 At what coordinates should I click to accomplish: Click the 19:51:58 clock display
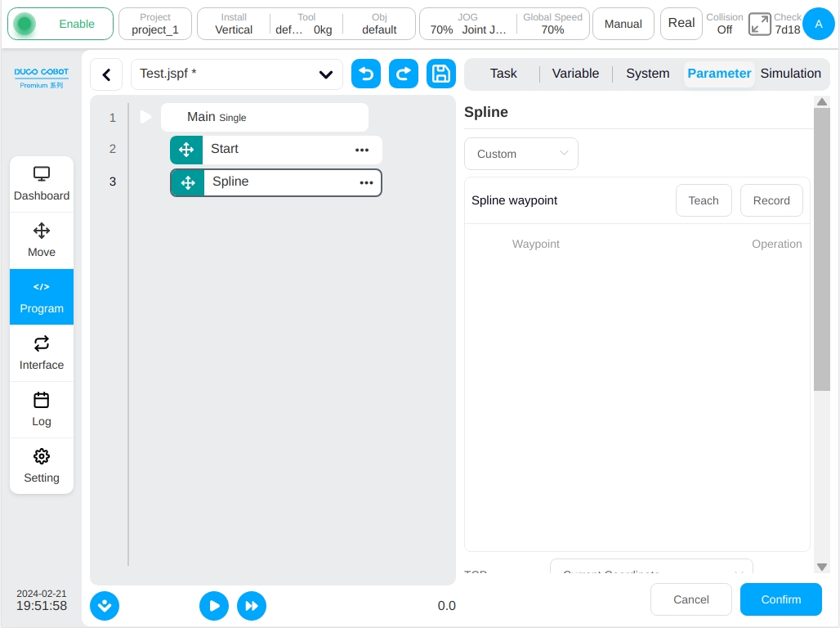(41, 606)
